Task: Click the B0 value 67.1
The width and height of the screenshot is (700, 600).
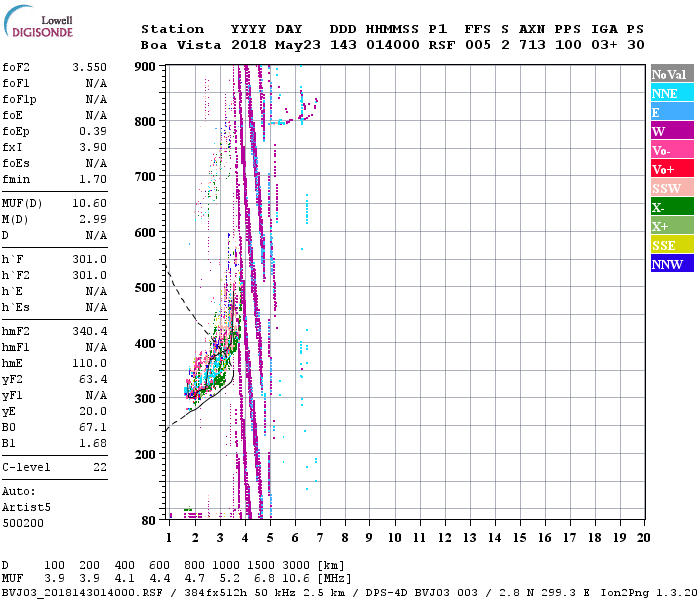Action: 93,427
